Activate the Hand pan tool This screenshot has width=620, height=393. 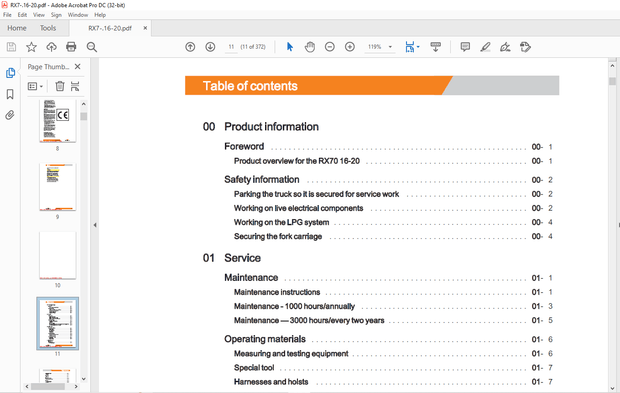310,47
